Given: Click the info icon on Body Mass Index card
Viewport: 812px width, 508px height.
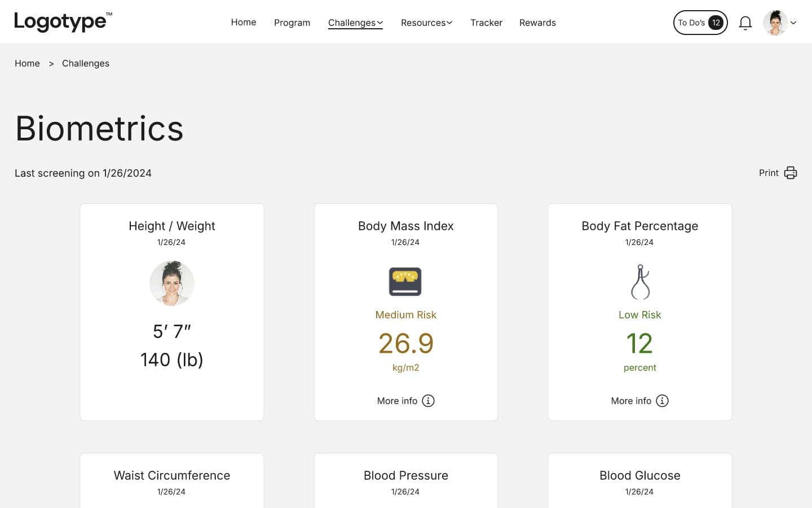Looking at the screenshot, I should [428, 401].
